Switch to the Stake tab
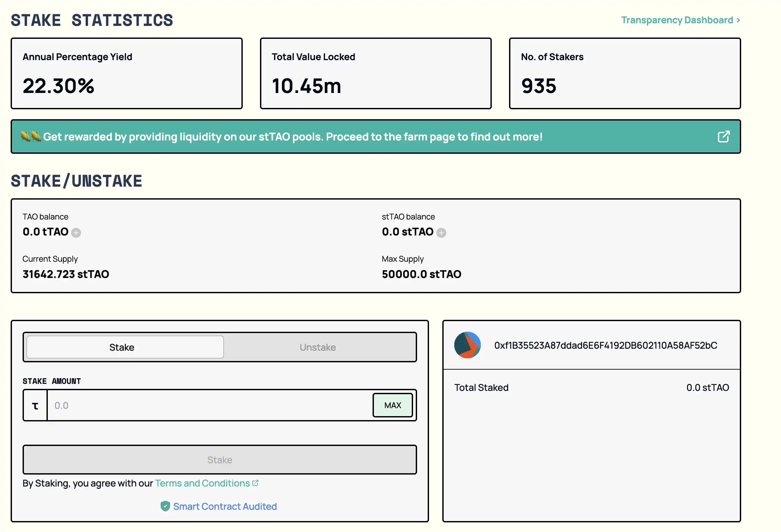Viewport: 781px width, 532px height. [122, 346]
